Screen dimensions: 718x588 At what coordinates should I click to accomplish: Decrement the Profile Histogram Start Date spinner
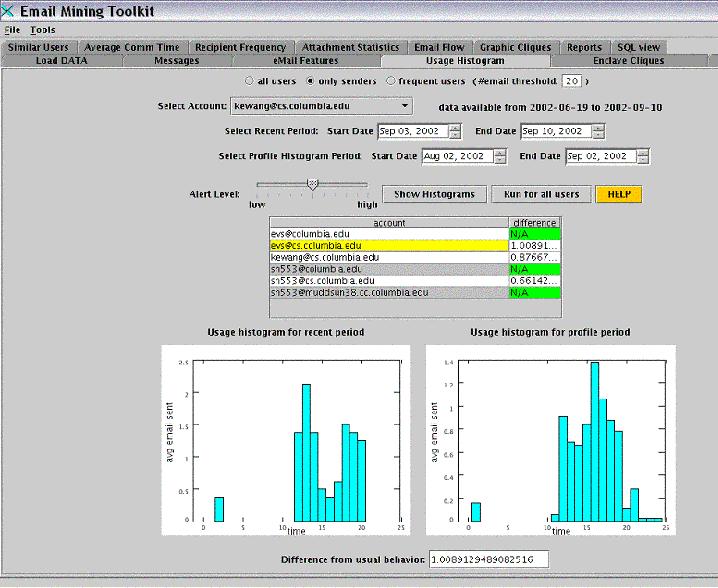500,160
